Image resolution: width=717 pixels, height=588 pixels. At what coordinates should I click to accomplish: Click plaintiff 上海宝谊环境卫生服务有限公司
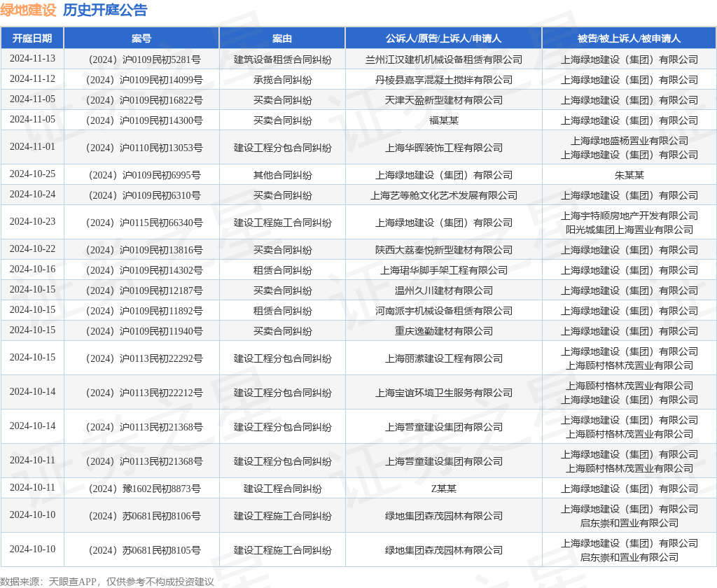click(443, 393)
